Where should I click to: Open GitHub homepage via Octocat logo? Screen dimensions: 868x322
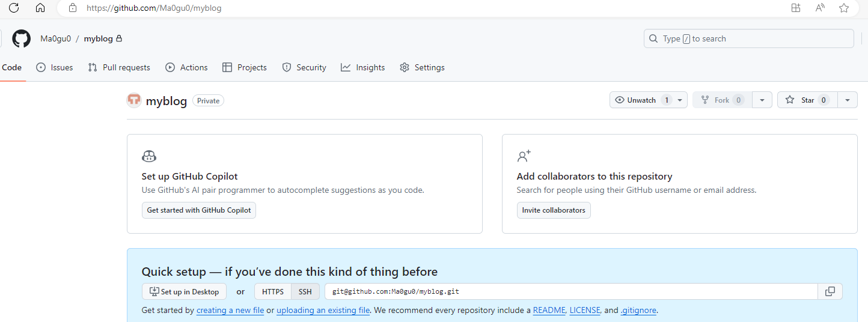click(x=22, y=38)
